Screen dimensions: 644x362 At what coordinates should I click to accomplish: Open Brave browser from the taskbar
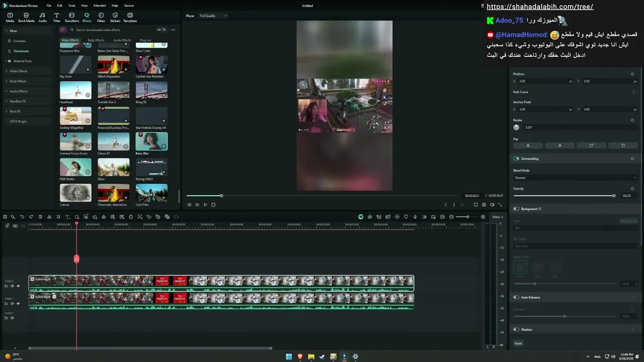click(x=300, y=356)
